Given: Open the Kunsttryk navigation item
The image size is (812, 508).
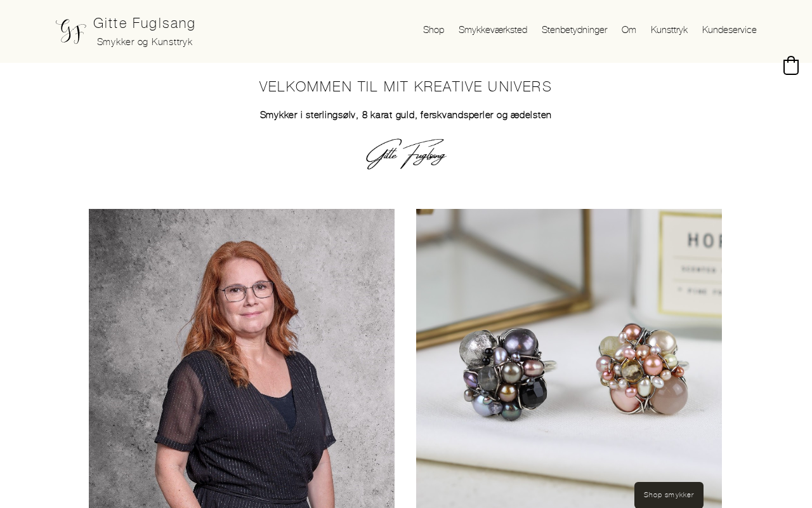Looking at the screenshot, I should point(669,30).
